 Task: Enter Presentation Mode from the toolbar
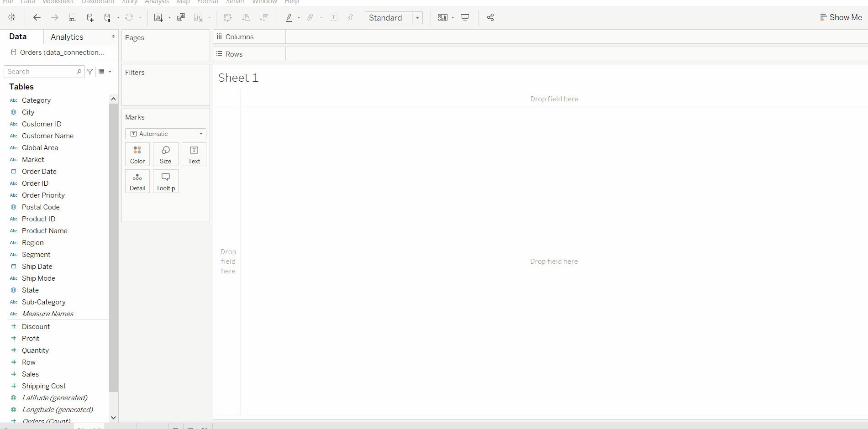click(465, 17)
